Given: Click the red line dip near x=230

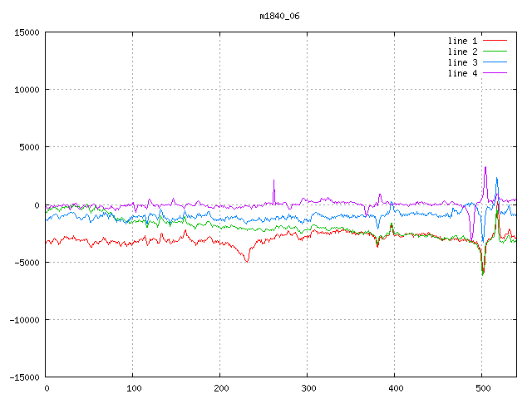Looking at the screenshot, I should pyautogui.click(x=247, y=260).
